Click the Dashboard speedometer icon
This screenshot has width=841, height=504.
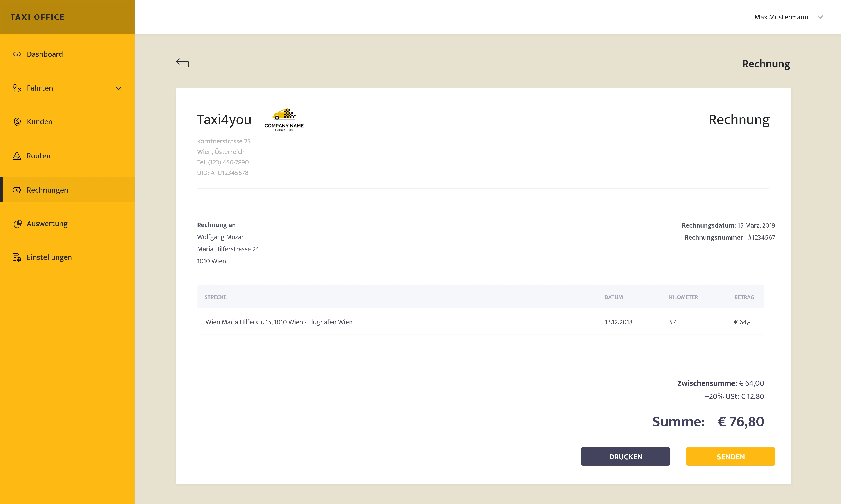pyautogui.click(x=17, y=54)
